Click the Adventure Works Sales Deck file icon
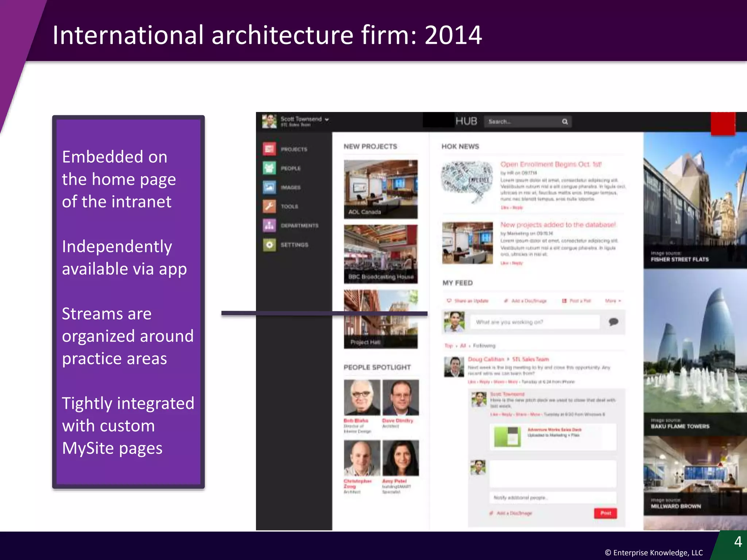This screenshot has height=560, width=747. pos(507,436)
